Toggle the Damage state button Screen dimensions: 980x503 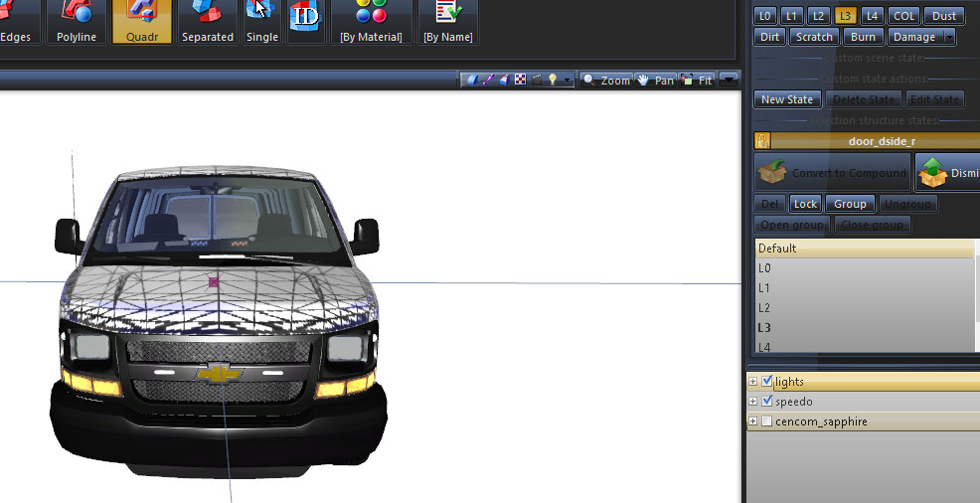pos(914,37)
